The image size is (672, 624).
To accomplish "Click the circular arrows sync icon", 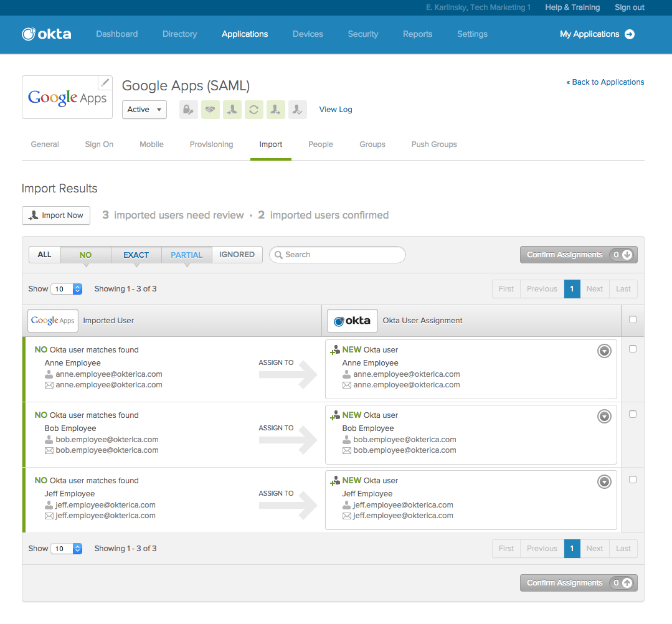I will coord(253,110).
